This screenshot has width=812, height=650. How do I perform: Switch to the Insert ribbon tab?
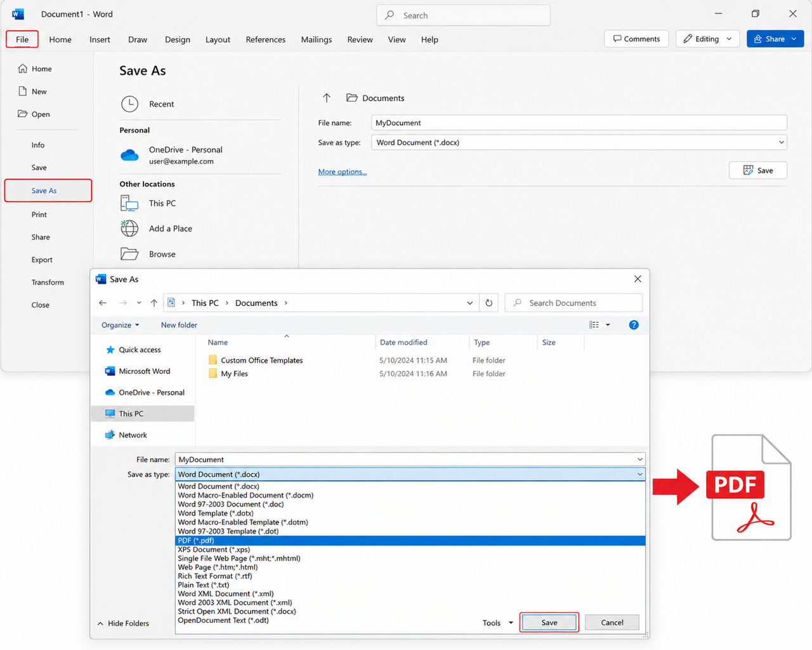pyautogui.click(x=100, y=39)
